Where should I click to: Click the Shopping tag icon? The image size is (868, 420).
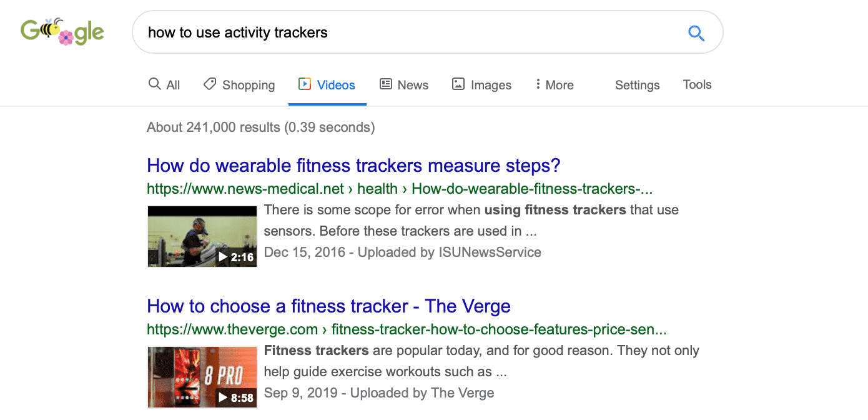210,84
